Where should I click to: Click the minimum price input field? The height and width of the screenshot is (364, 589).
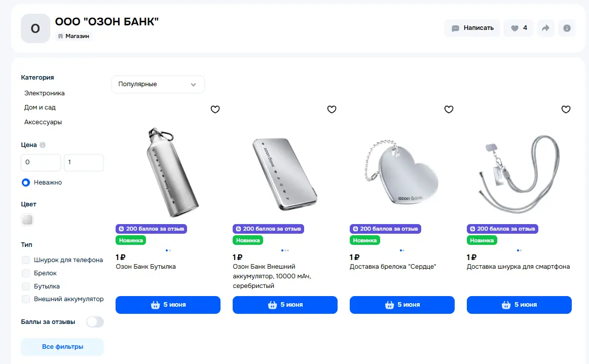click(x=41, y=162)
